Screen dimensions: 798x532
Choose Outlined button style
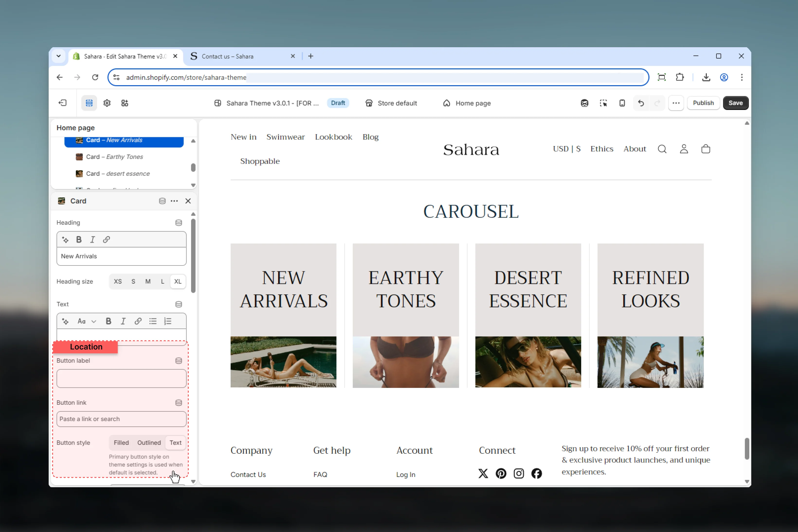click(x=149, y=442)
